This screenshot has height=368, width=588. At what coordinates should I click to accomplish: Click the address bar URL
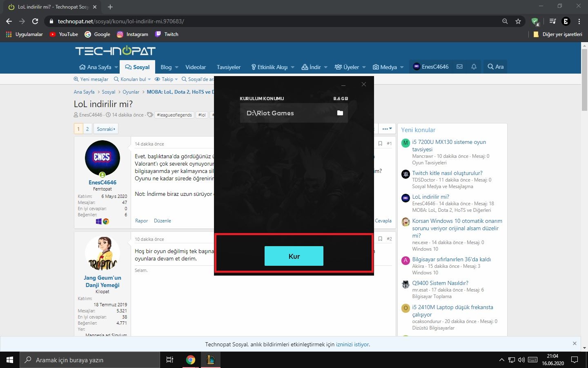coord(121,21)
